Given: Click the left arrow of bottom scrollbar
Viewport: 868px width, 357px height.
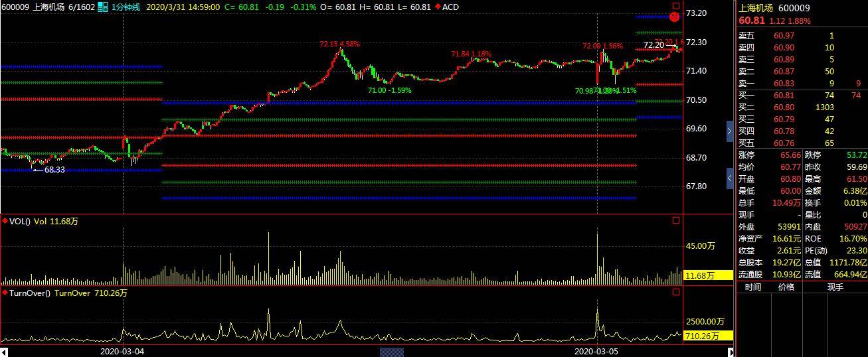Looking at the screenshot, I should 4,352.
